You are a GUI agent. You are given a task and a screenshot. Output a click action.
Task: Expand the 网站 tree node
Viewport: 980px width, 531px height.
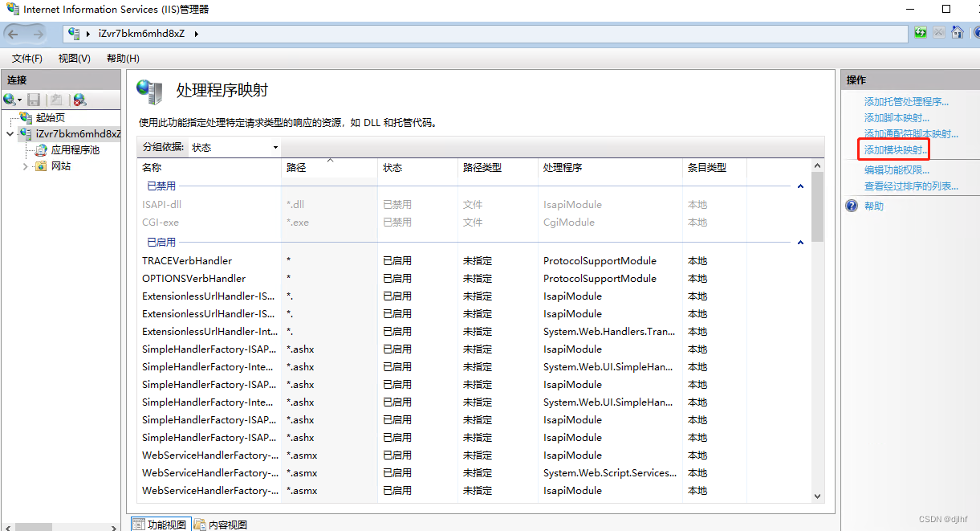tap(25, 166)
